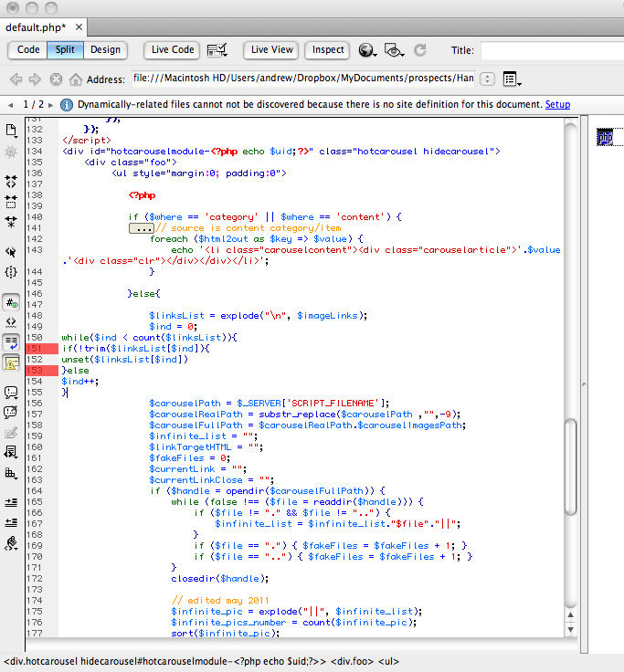This screenshot has height=672, width=624.
Task: Click the browser Back arrow
Action: tap(16, 79)
